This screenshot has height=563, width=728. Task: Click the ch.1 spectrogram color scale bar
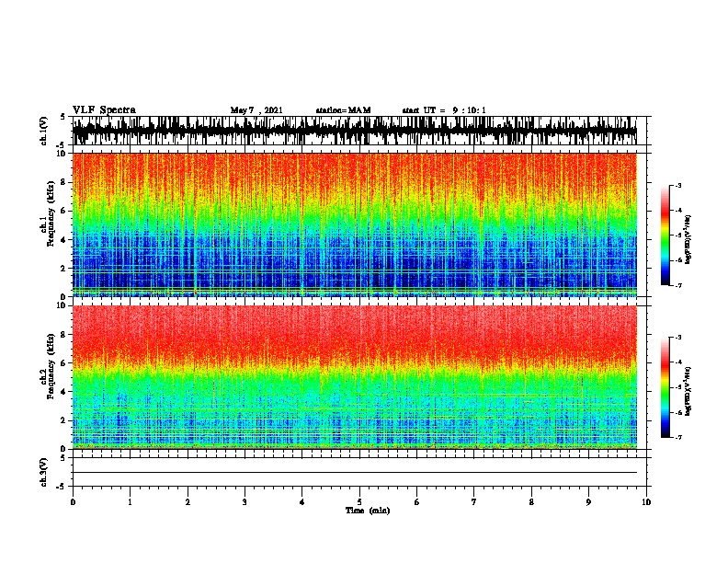(665, 236)
